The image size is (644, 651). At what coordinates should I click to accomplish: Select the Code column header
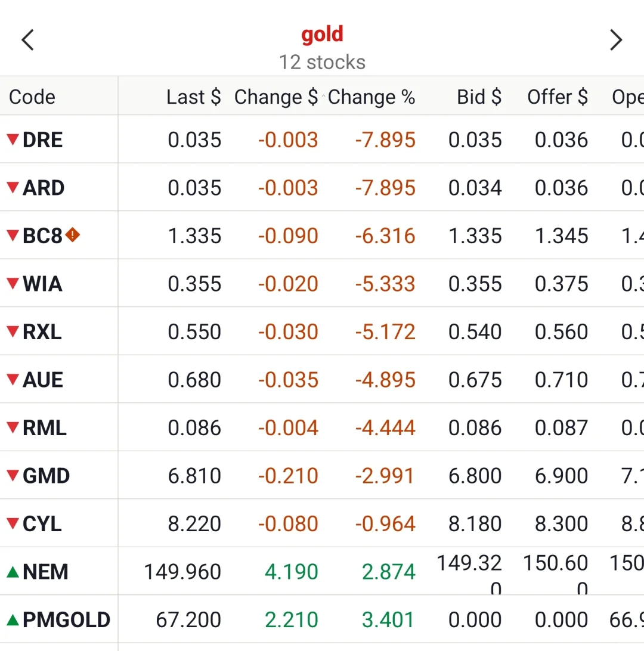[x=32, y=97]
